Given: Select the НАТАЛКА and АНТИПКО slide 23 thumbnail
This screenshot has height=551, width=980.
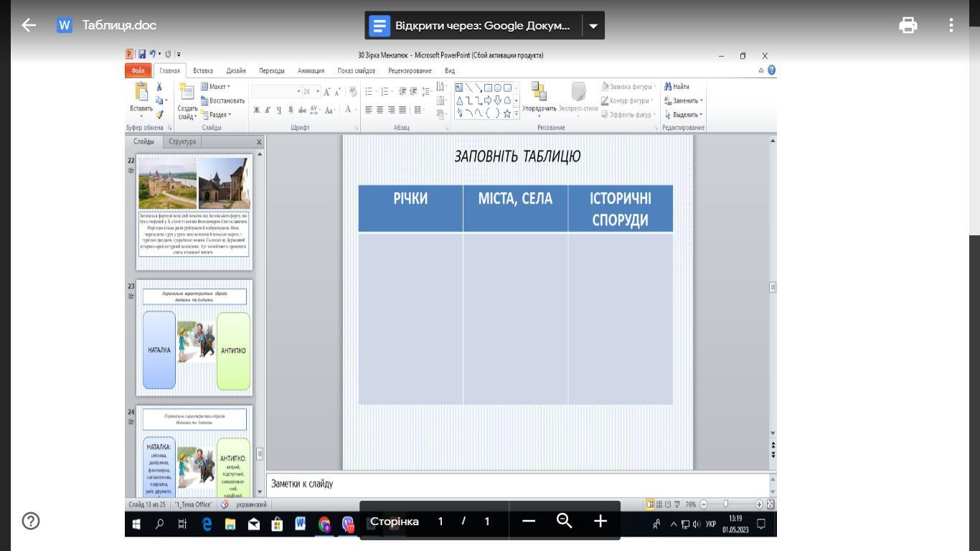Looking at the screenshot, I should pyautogui.click(x=194, y=338).
